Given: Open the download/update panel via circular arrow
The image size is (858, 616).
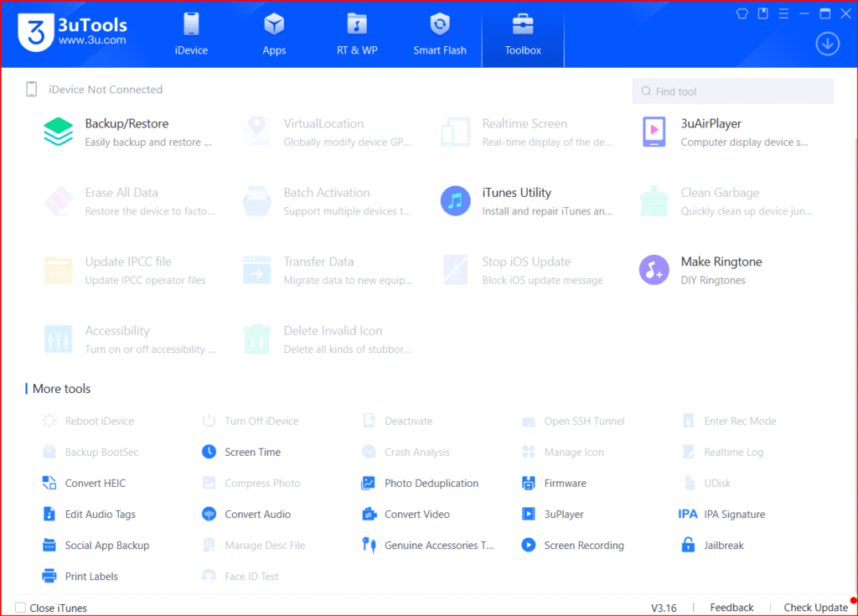Looking at the screenshot, I should (827, 43).
